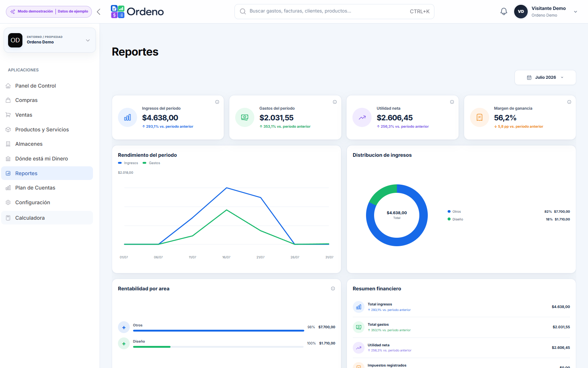Collapse sidebar with the left chevron
Screen dimensions: 588x368
[x=98, y=12]
